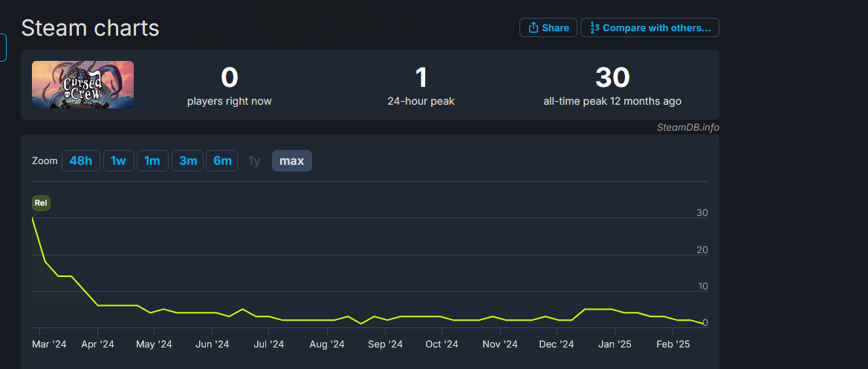Screen dimensions: 868x369
Task: Click the Zoom label
Action: (x=45, y=161)
